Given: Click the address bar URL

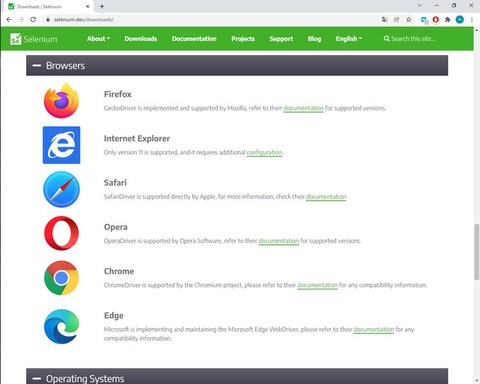Looking at the screenshot, I should pyautogui.click(x=84, y=20).
